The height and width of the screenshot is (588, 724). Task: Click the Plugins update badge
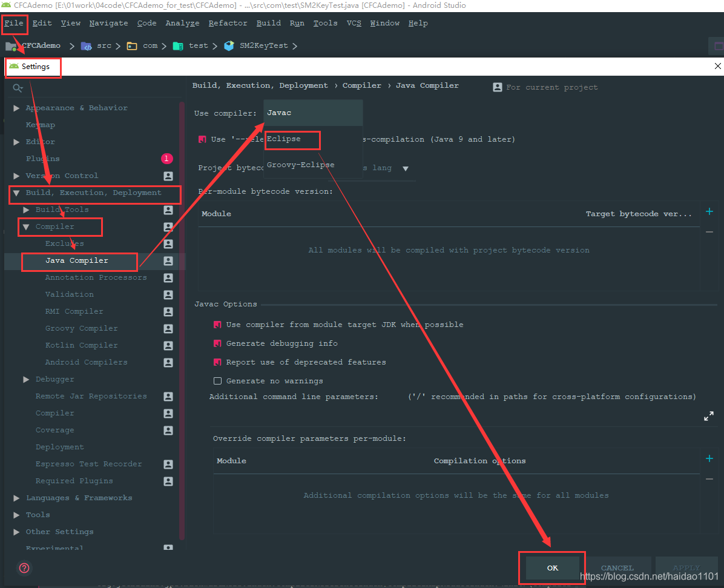[x=166, y=159]
